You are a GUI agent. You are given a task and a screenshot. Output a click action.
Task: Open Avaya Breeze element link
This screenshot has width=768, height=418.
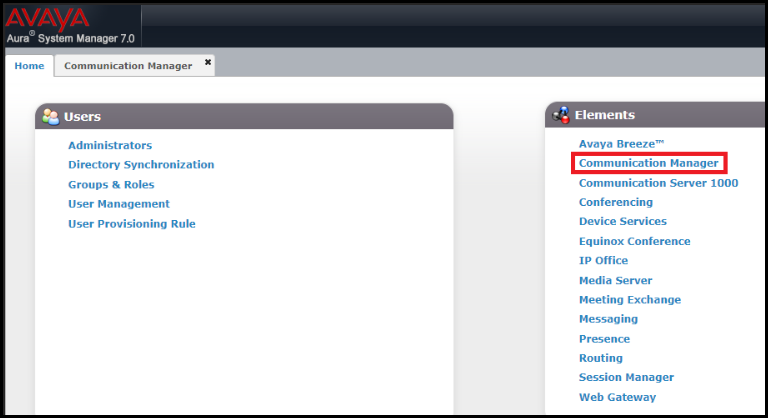622,144
